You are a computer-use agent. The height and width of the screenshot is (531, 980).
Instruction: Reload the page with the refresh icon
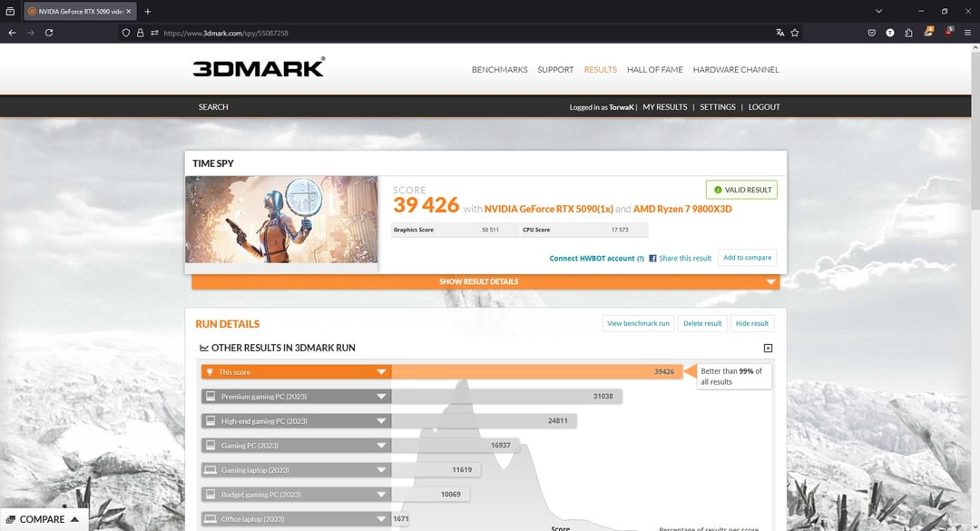49,33
